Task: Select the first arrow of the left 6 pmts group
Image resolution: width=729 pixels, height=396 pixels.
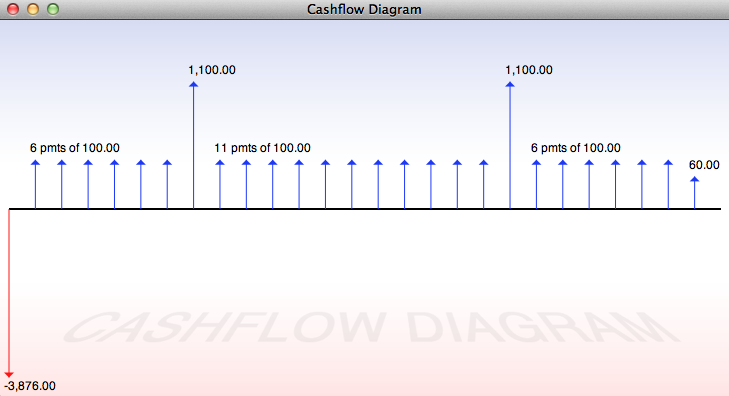Action: [x=35, y=185]
